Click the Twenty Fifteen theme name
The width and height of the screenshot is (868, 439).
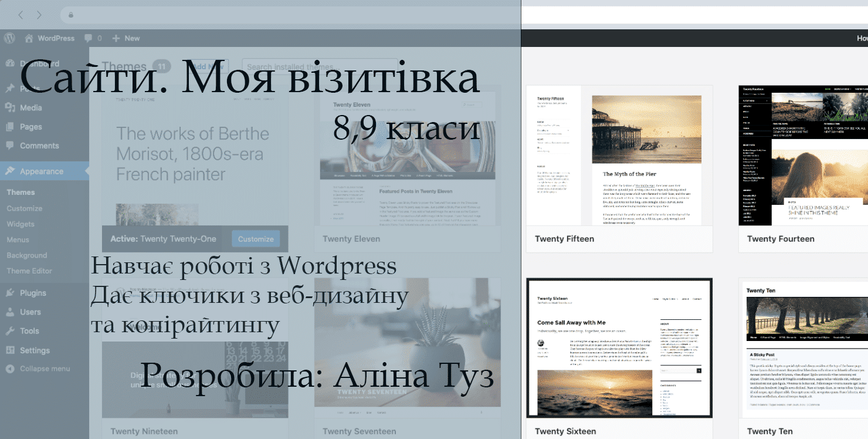click(x=564, y=239)
